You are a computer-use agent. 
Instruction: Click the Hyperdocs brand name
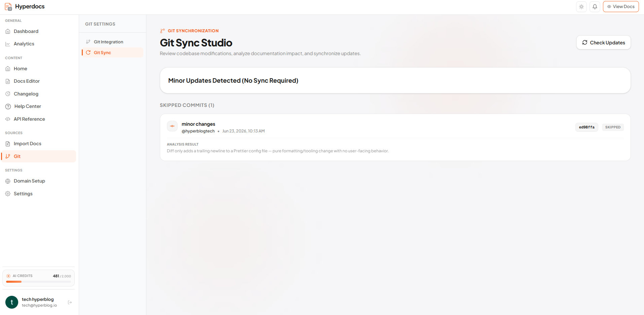(x=30, y=7)
